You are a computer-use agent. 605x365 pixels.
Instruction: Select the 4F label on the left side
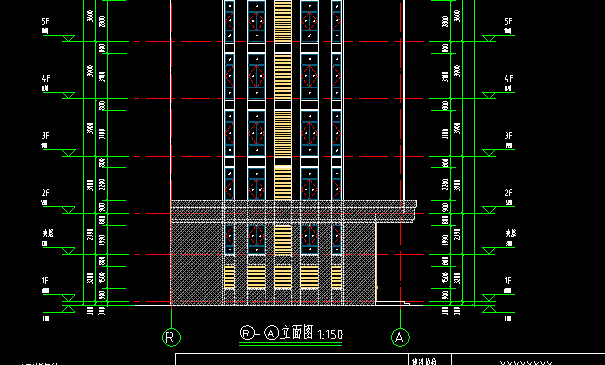click(46, 79)
